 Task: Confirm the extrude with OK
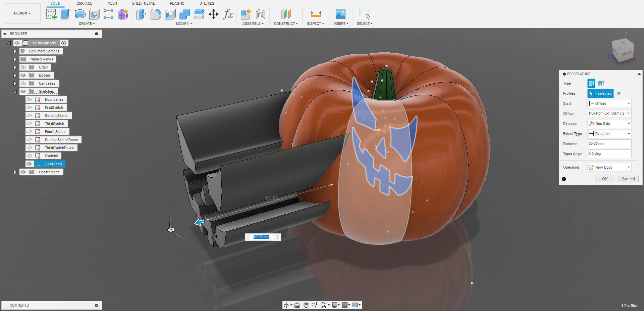(605, 179)
